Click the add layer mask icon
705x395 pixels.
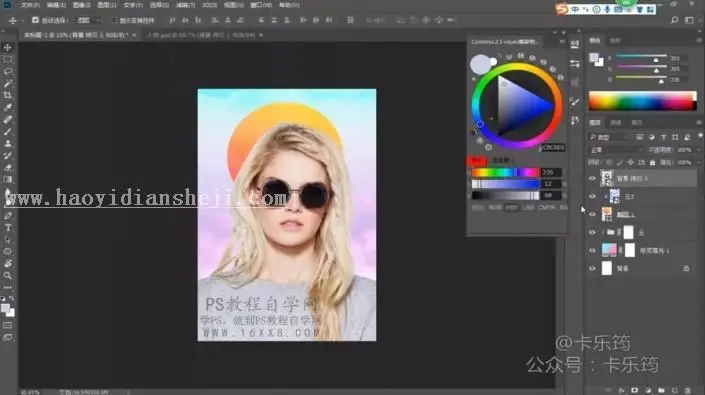tap(634, 391)
